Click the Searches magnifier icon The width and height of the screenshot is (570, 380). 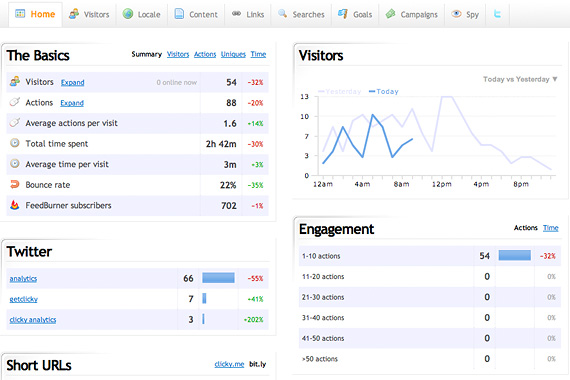coord(282,14)
